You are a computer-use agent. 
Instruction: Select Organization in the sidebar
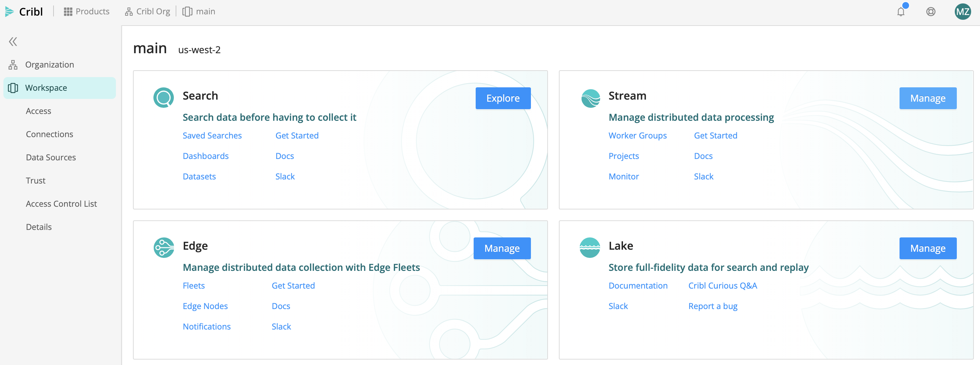49,65
